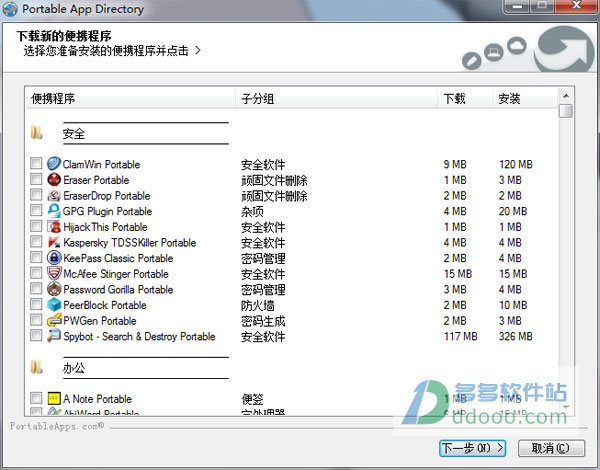Sort by the 便携程序 column header
Screen dimensions: 600x470
coord(130,98)
